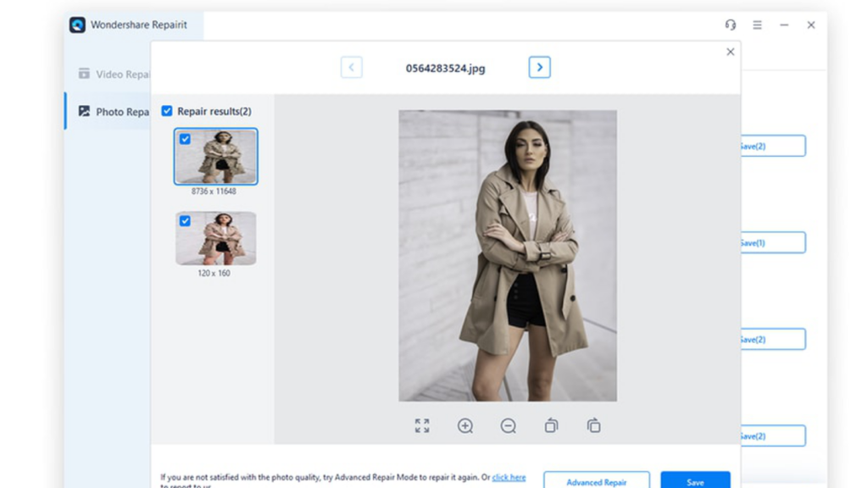Viewport: 868px width, 488px height.
Task: Close the photo preview dialog
Action: 730,52
